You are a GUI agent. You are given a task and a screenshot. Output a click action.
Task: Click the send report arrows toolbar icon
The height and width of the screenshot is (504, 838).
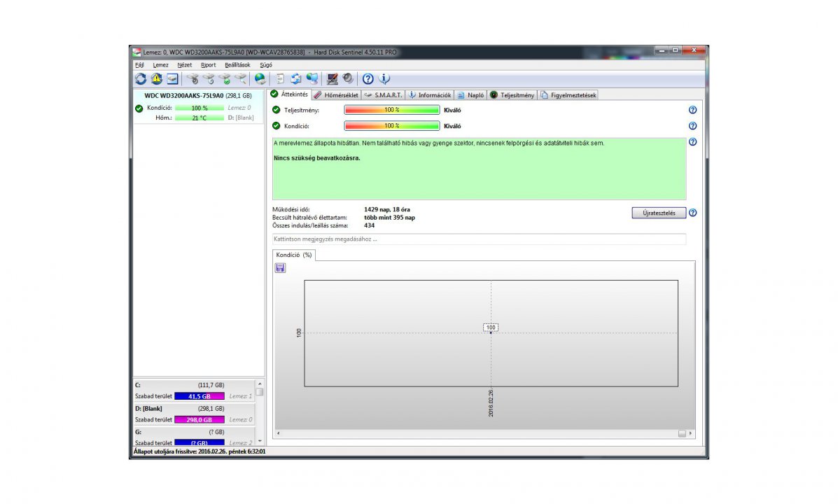[295, 79]
